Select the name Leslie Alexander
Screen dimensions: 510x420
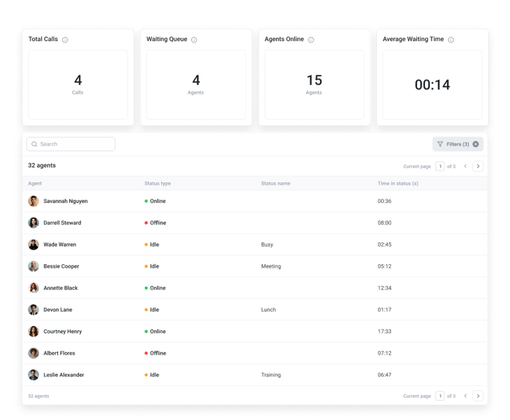click(64, 375)
